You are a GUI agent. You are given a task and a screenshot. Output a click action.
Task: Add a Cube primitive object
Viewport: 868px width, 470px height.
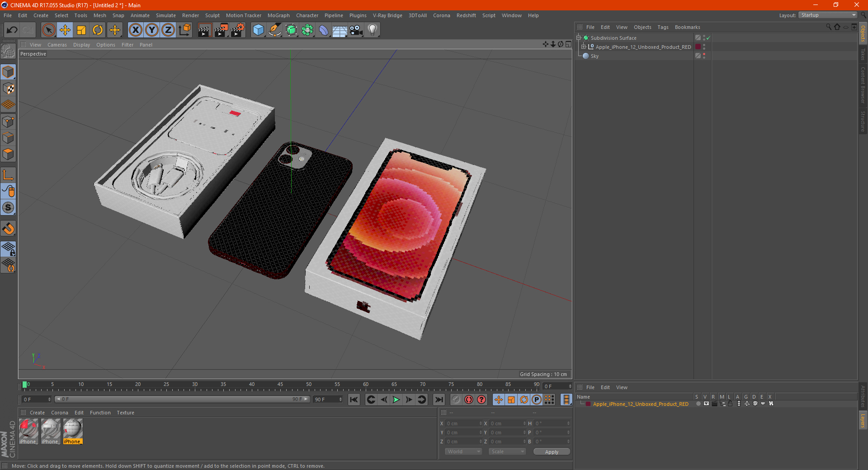point(259,30)
